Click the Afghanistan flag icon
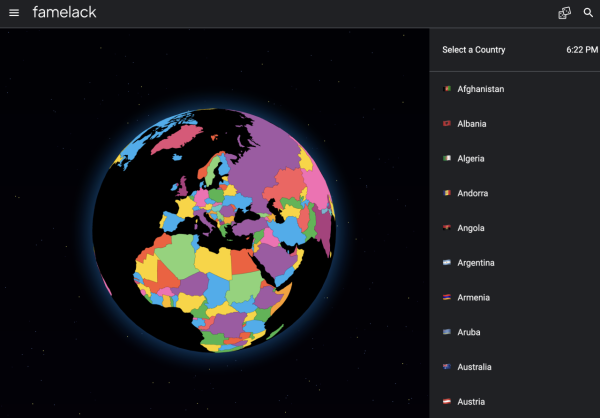600x418 pixels. click(446, 89)
